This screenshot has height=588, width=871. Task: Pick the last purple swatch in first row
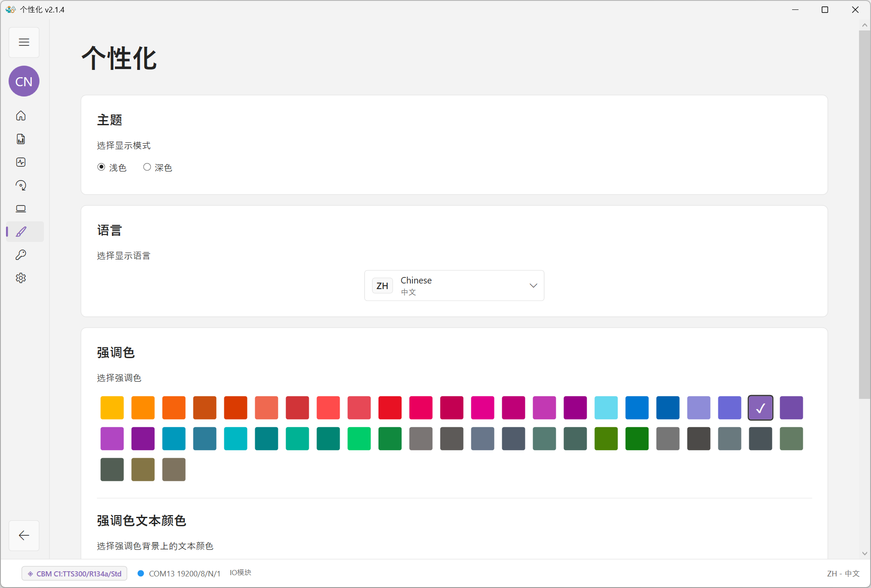[791, 407]
